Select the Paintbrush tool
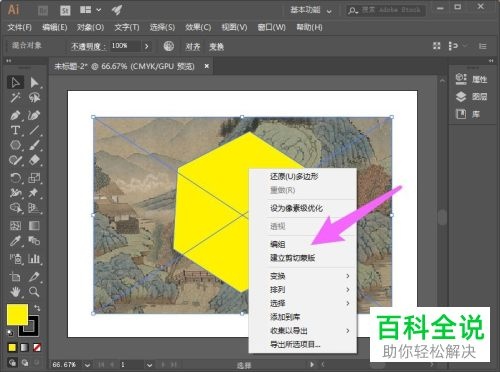The image size is (500, 372). [x=34, y=145]
